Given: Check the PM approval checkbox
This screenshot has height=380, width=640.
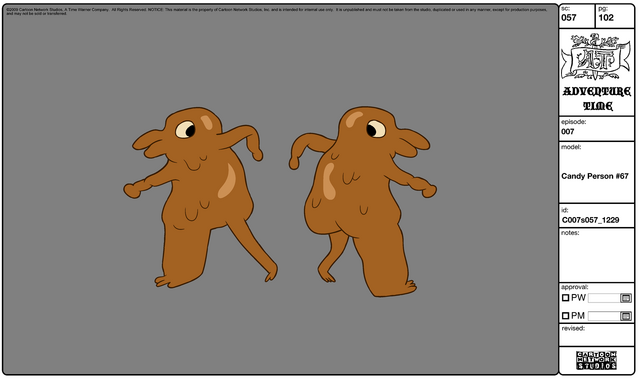Looking at the screenshot, I should 565,316.
